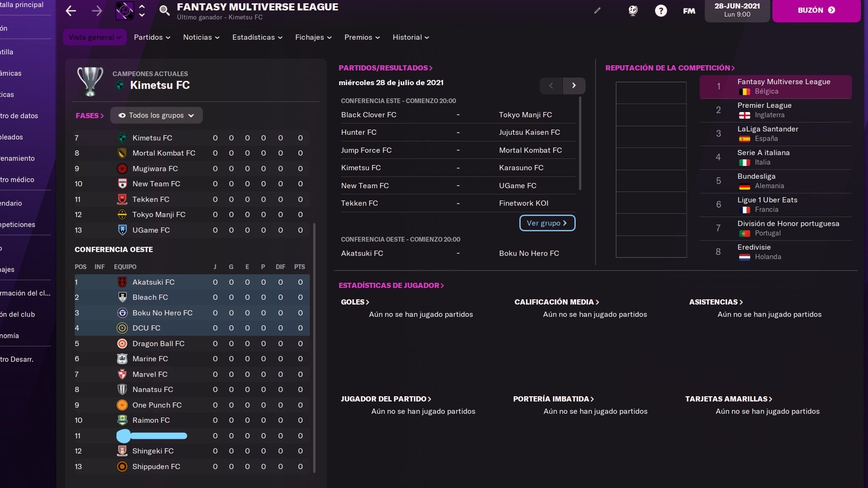Screen dimensions: 868x488
Task: Go back with the left arrow
Action: [x=71, y=11]
